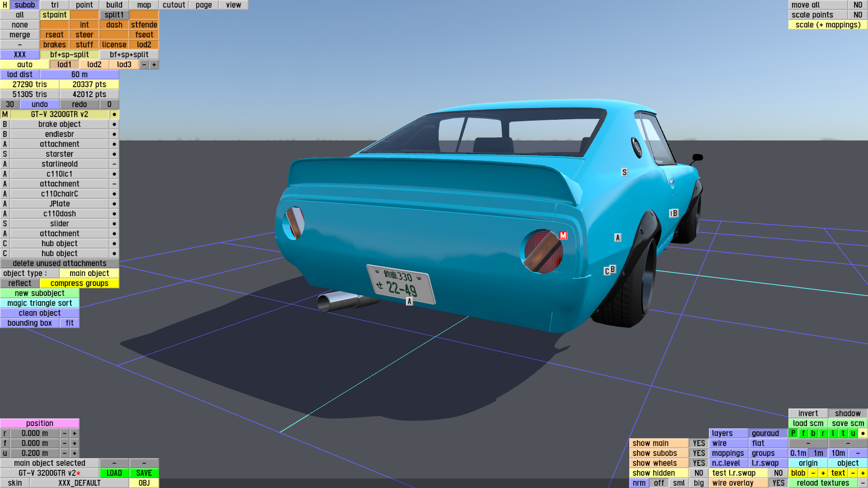Screen dimensions: 868x488
Task: Click plus beside lod3 button
Action: pyautogui.click(x=154, y=65)
